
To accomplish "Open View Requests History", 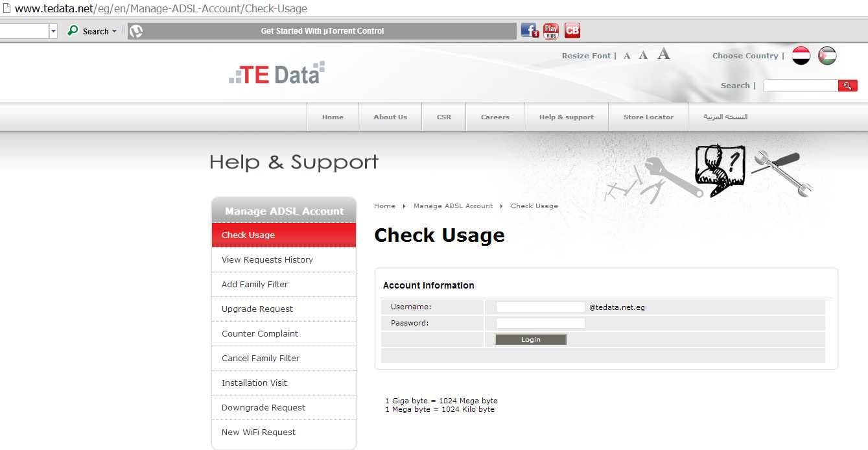I will (284, 259).
